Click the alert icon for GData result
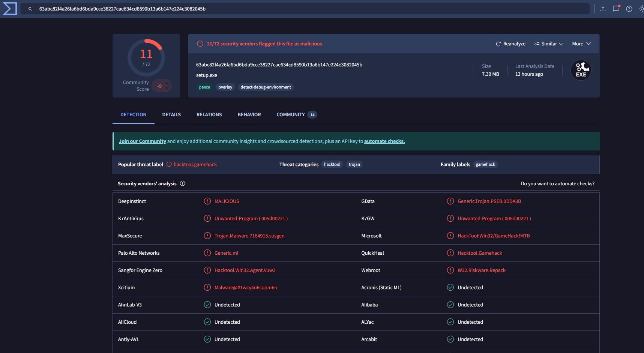 pyautogui.click(x=450, y=201)
